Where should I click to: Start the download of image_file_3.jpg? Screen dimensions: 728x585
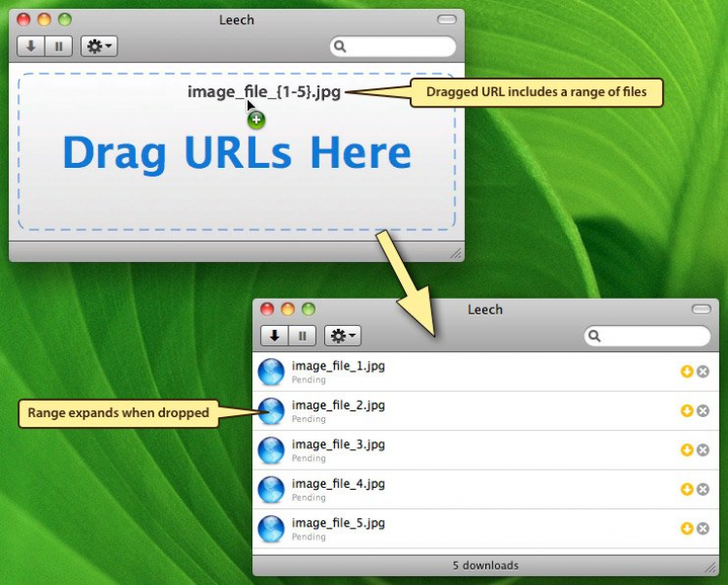click(686, 450)
